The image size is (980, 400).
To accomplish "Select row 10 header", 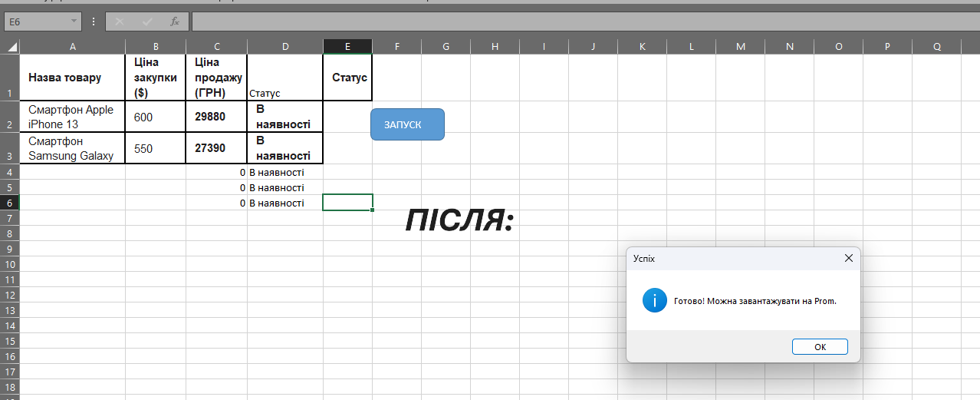I will (x=10, y=264).
